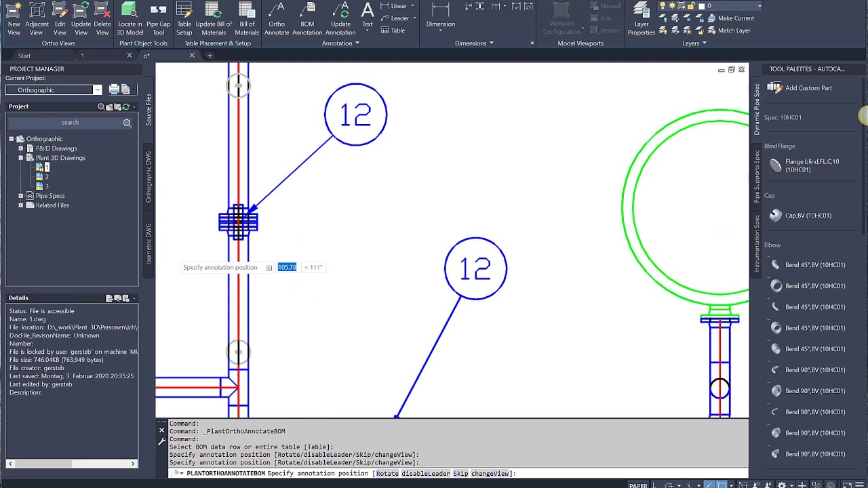Select drawing 2 in project tree
Viewport: 868px width, 488px height.
coord(46,176)
